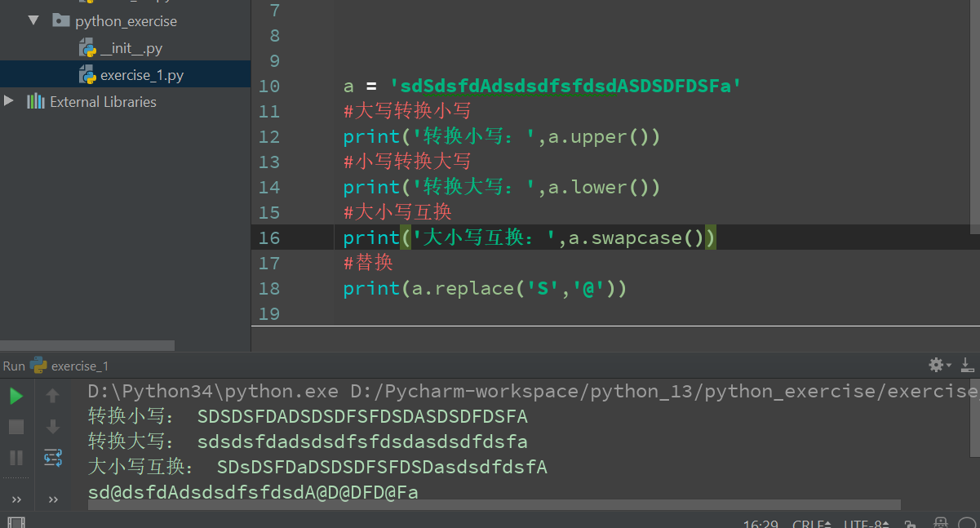The height and width of the screenshot is (528, 980).
Task: Collapse the python_exercise folder
Action: 33,20
